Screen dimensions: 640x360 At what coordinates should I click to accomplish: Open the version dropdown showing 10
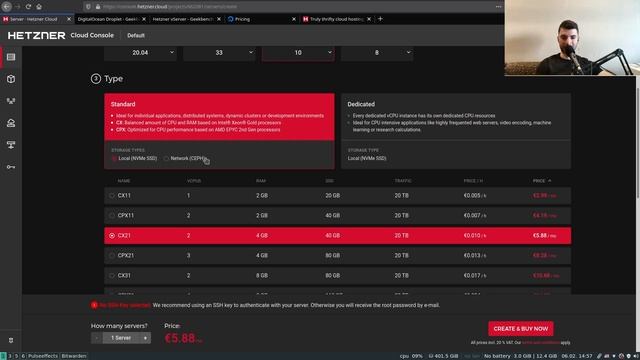tap(298, 53)
